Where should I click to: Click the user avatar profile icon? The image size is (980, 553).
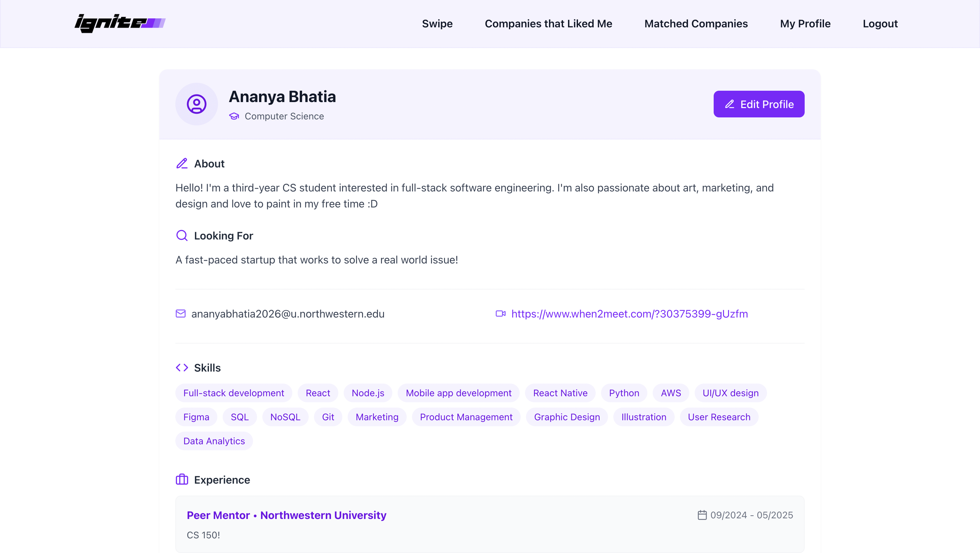point(196,104)
